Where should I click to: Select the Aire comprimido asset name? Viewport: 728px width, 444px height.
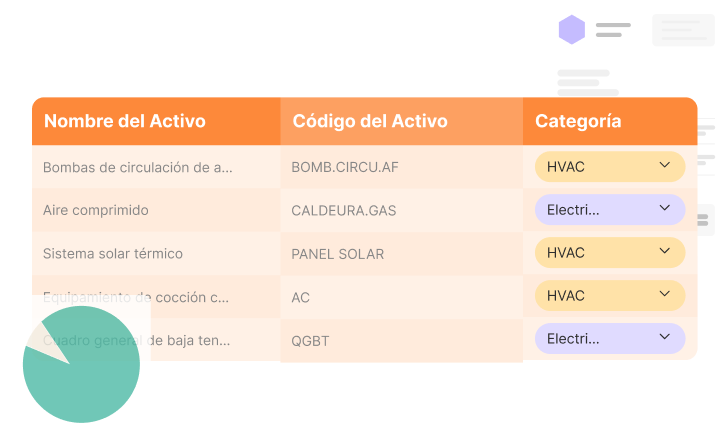click(96, 211)
